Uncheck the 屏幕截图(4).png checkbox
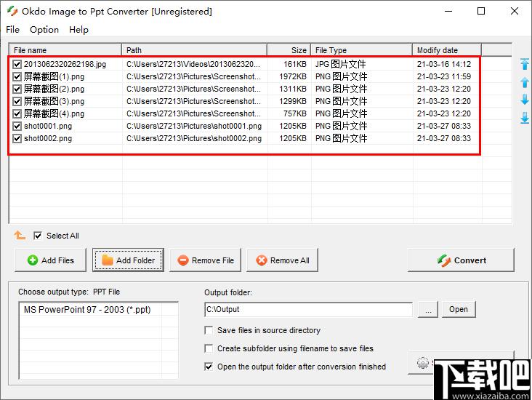Viewport: 532px width, 400px height. point(17,113)
